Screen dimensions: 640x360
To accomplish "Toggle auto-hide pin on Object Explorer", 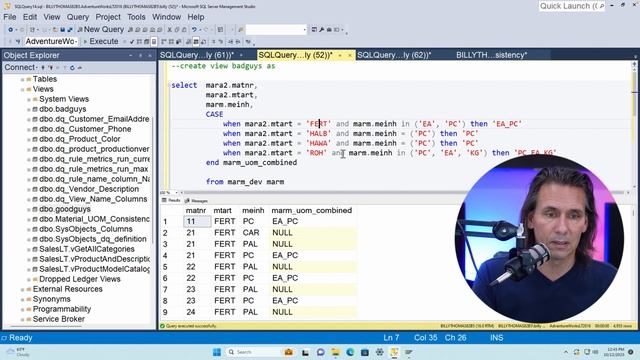I will click(140, 56).
